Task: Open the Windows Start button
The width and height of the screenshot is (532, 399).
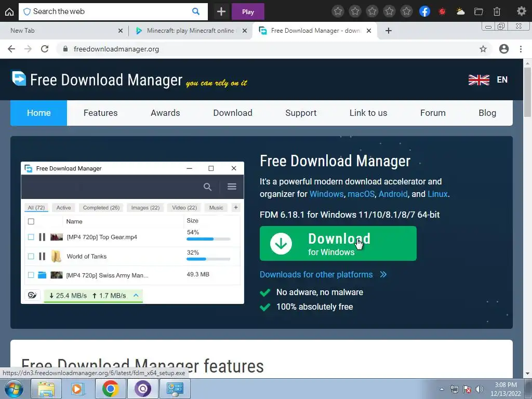Action: [14, 389]
